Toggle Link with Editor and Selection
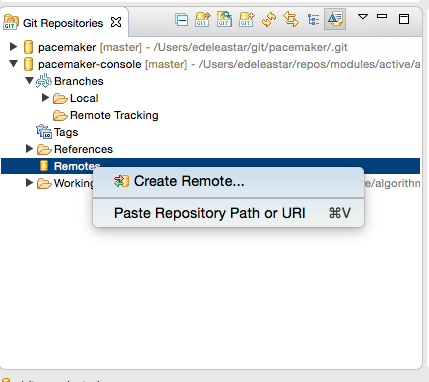429x382 pixels. tap(291, 19)
